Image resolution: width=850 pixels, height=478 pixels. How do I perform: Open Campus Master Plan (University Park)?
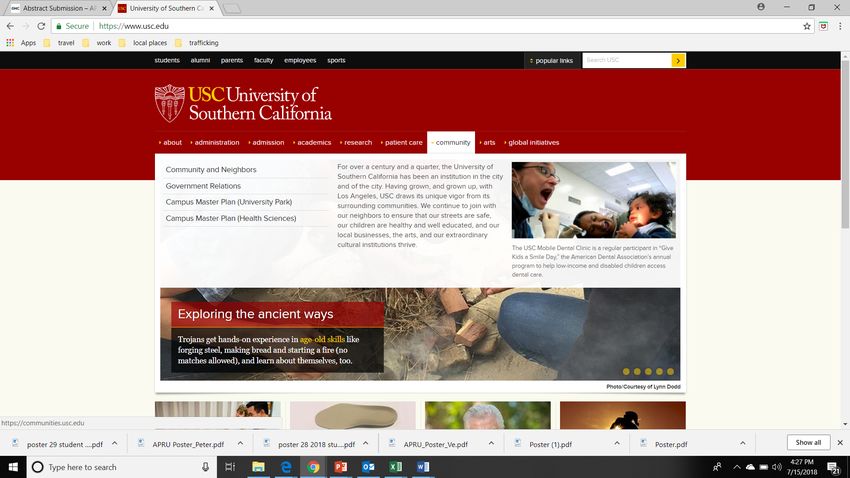point(229,202)
